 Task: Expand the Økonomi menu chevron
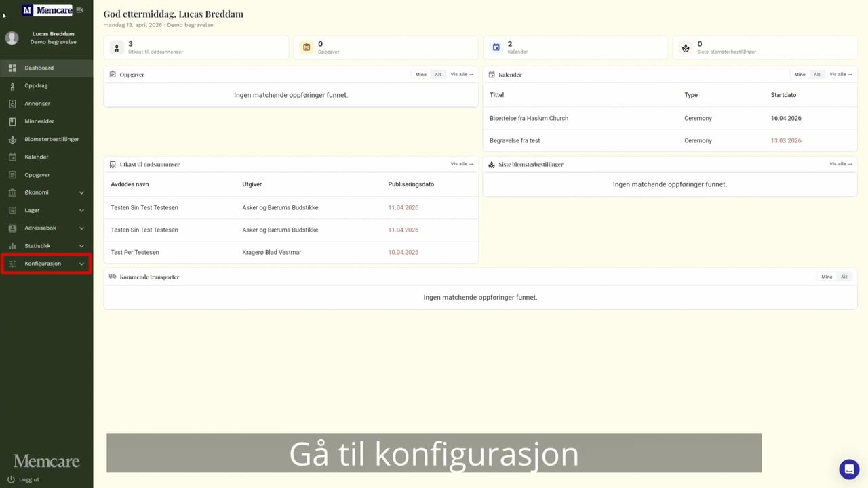[81, 192]
